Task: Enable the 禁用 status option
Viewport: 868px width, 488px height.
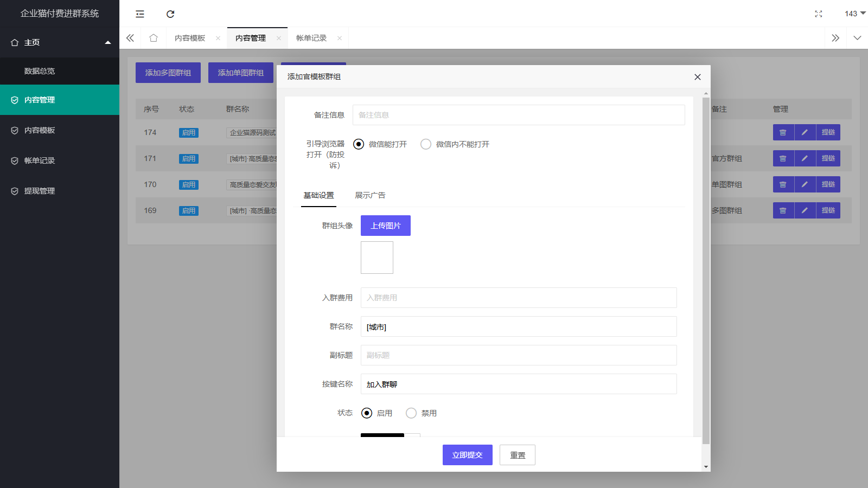Action: pyautogui.click(x=411, y=413)
